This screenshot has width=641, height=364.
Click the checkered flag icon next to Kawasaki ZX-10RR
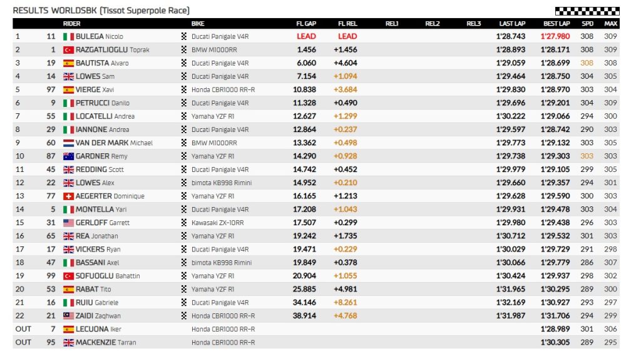click(184, 223)
